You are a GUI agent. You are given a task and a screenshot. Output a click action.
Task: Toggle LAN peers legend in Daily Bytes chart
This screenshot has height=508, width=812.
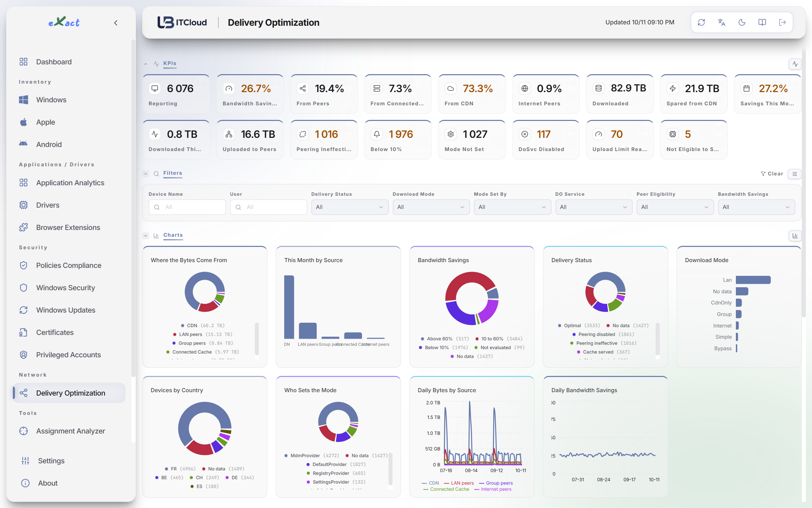coord(459,483)
